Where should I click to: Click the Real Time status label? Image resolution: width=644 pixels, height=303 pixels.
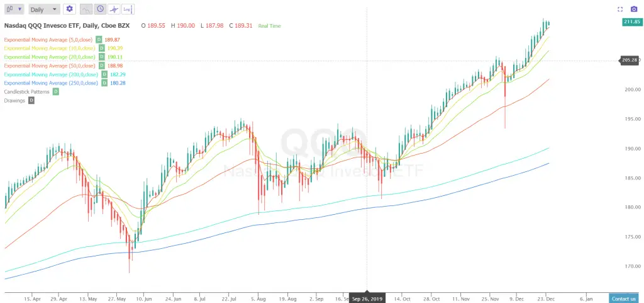click(269, 26)
